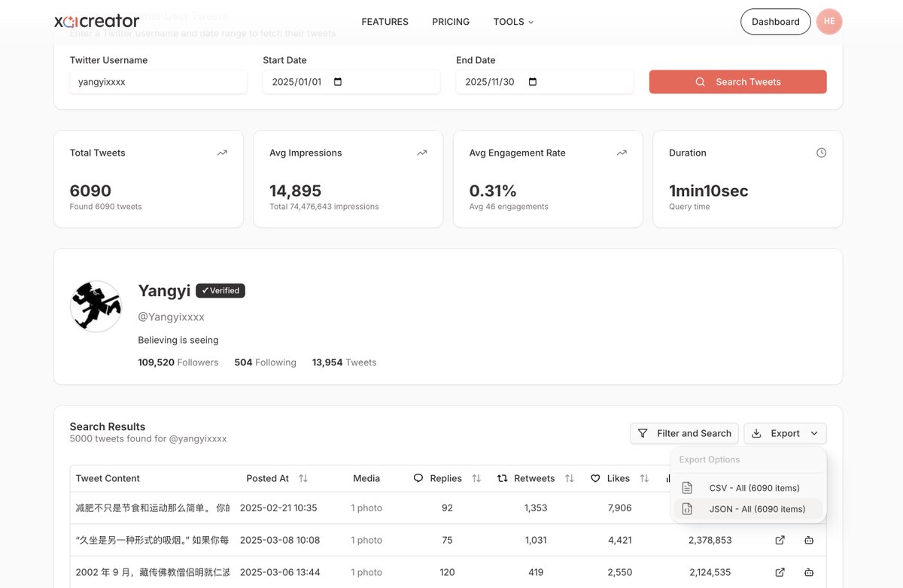Focus the End Date field 2025/11/30

pyautogui.click(x=545, y=82)
